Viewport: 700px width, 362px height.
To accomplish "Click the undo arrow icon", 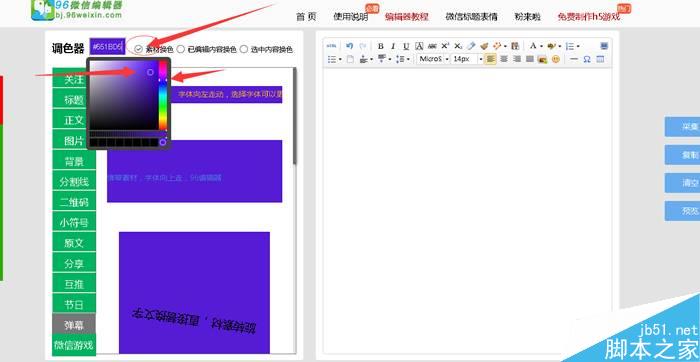I will coord(350,46).
